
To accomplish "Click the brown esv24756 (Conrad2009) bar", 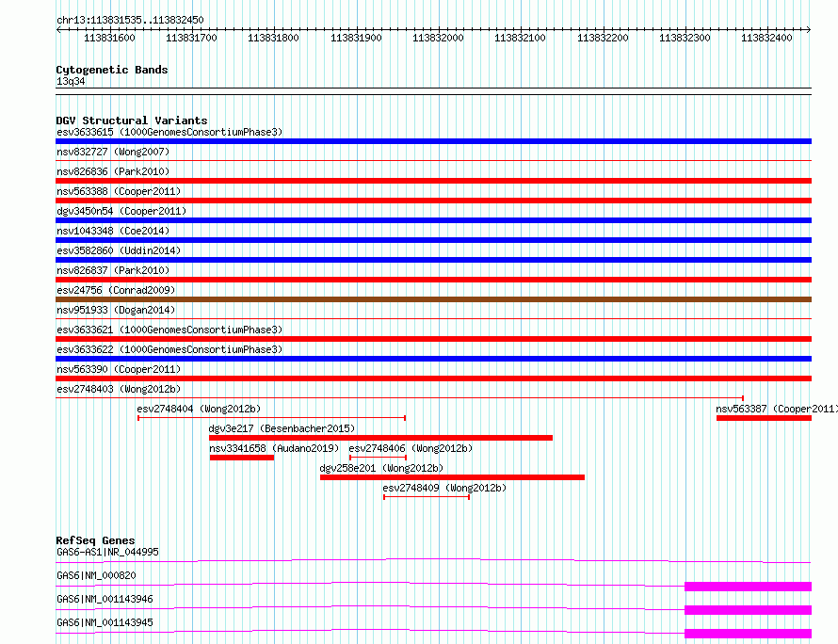I will click(x=433, y=299).
